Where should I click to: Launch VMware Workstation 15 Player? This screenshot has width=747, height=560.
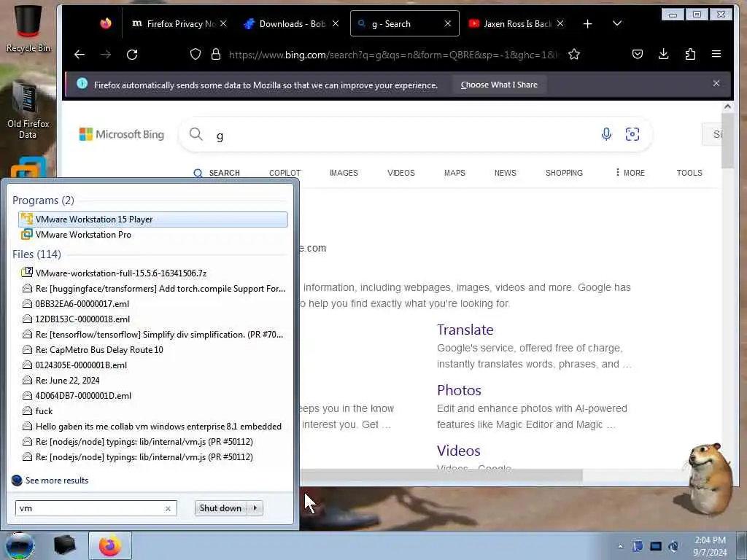[153, 219]
